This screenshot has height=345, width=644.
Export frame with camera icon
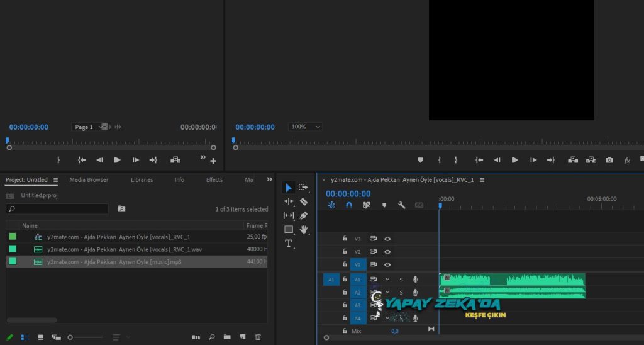tap(609, 160)
